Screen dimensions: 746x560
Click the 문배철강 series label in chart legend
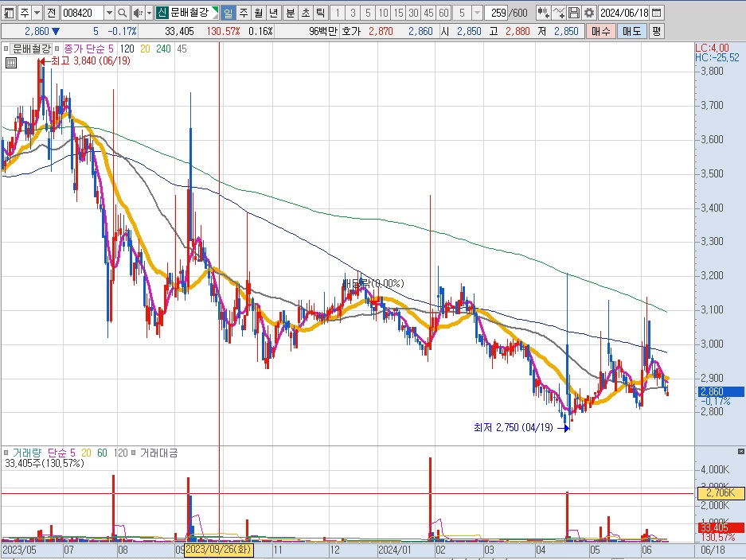coord(31,49)
